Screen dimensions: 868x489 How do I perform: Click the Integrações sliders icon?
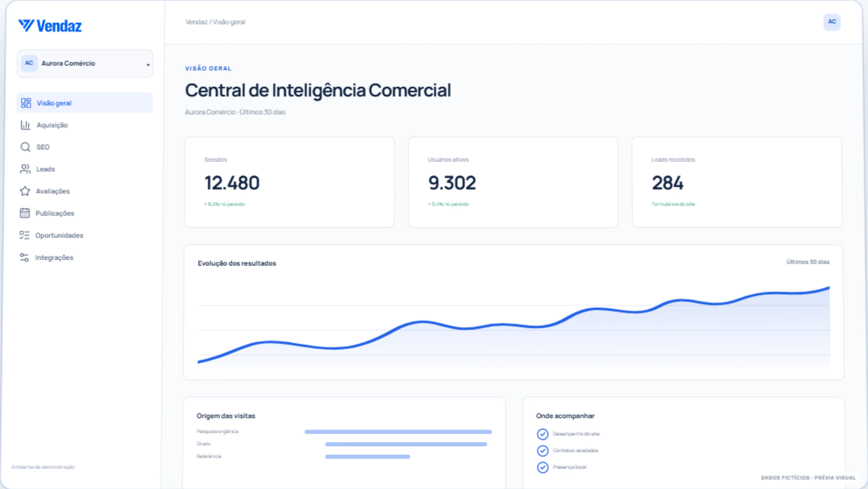click(x=24, y=257)
